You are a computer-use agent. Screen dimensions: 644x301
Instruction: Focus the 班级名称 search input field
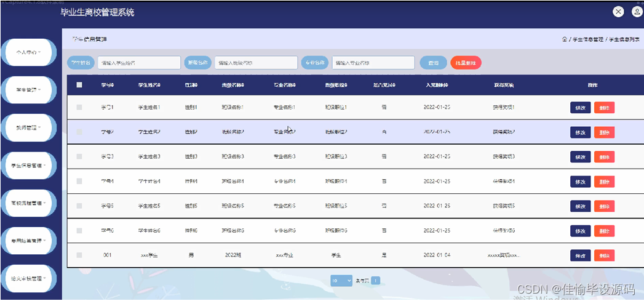(x=256, y=63)
